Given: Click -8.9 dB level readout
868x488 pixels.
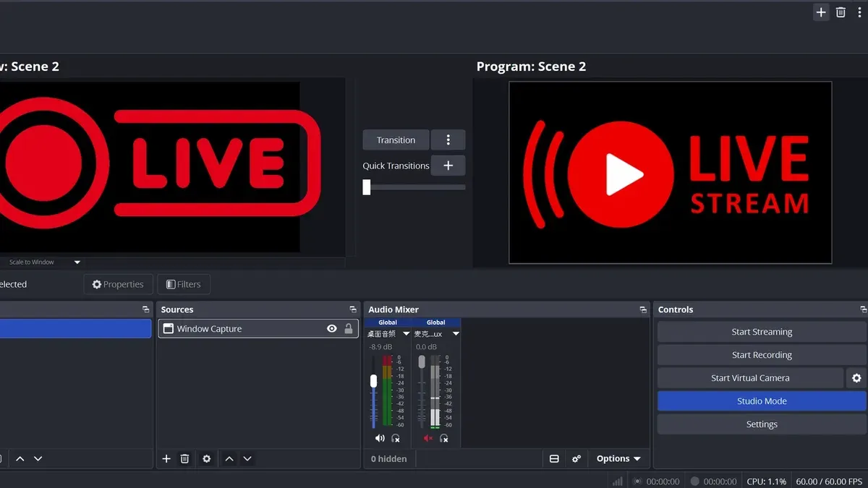Looking at the screenshot, I should (380, 347).
